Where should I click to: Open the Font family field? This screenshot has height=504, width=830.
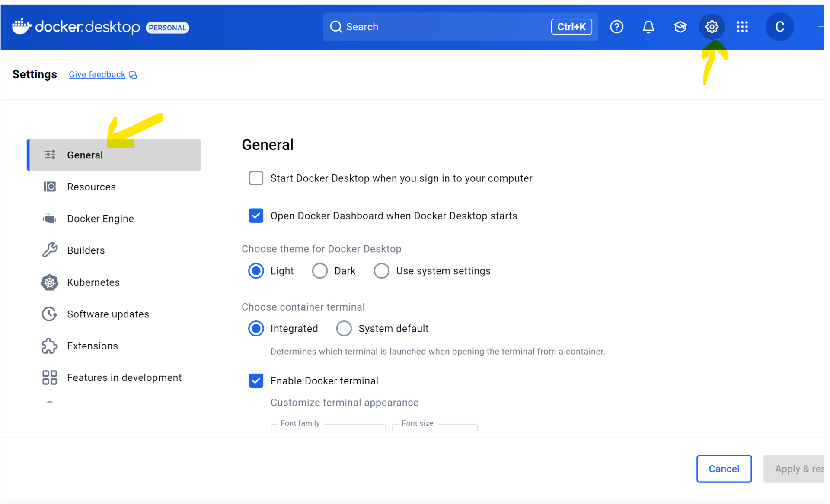328,428
